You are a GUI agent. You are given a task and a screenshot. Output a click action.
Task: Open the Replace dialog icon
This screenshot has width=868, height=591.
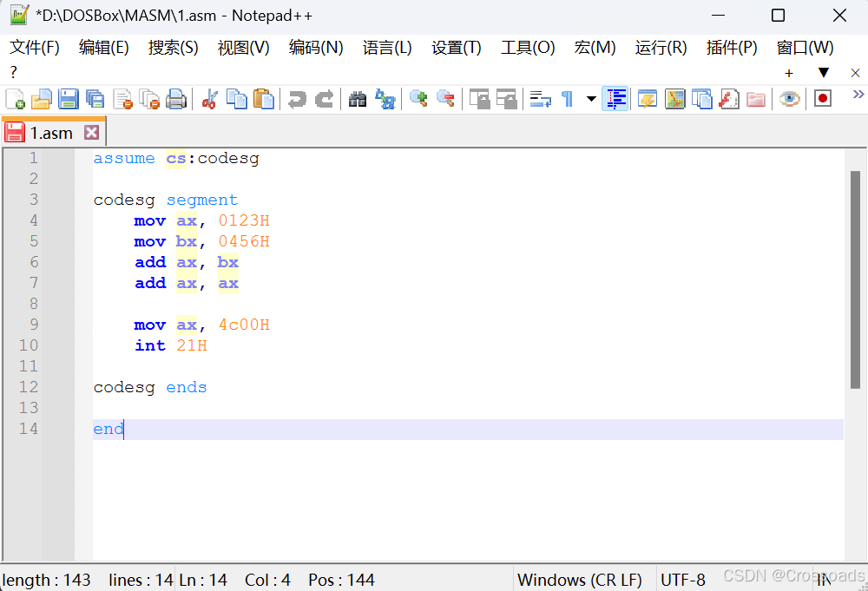click(x=385, y=99)
